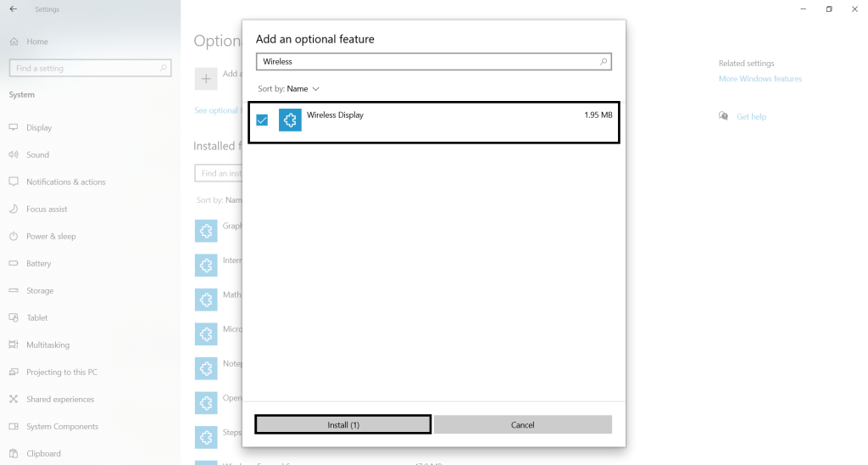Cancel the optional feature dialog

(x=522, y=424)
